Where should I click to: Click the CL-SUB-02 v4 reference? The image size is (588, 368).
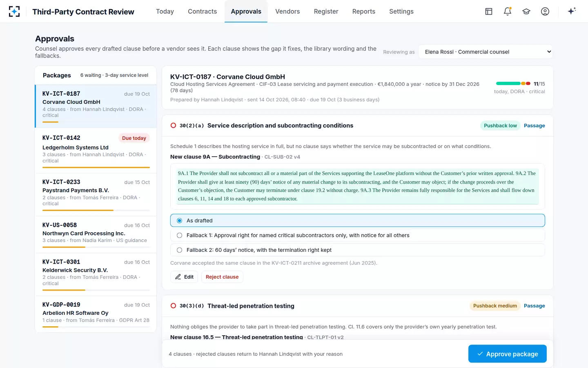[x=282, y=157]
